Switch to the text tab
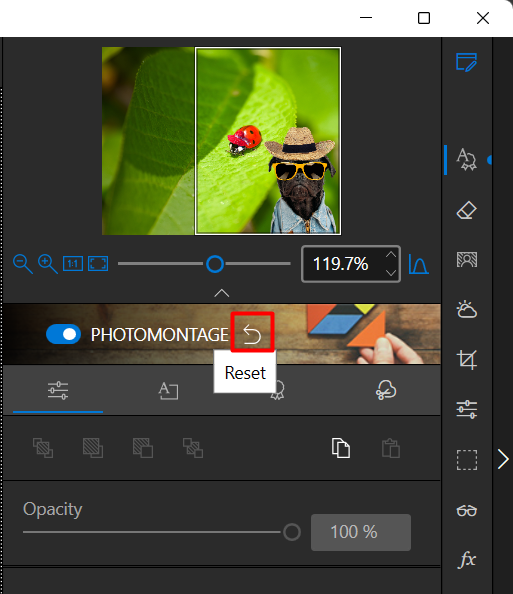Viewport: 513px width, 594px height. point(168,391)
